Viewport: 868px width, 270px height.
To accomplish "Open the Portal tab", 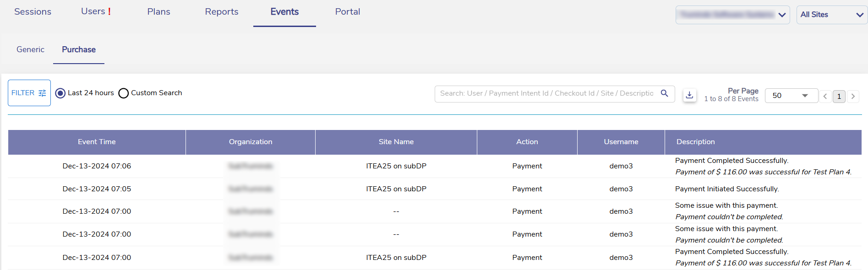I will 347,12.
